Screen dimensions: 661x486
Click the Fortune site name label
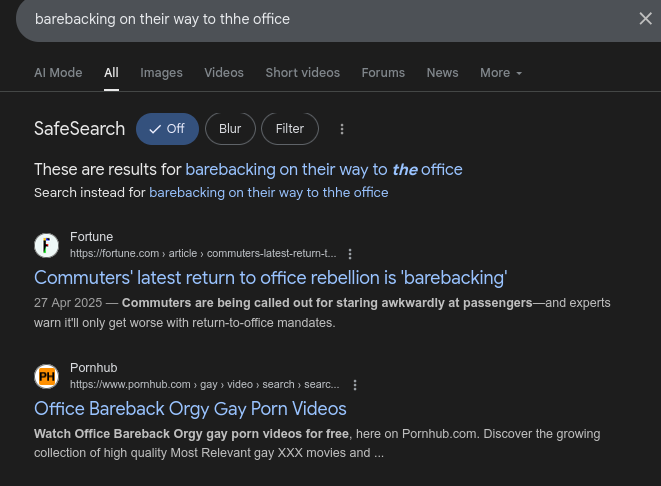91,237
